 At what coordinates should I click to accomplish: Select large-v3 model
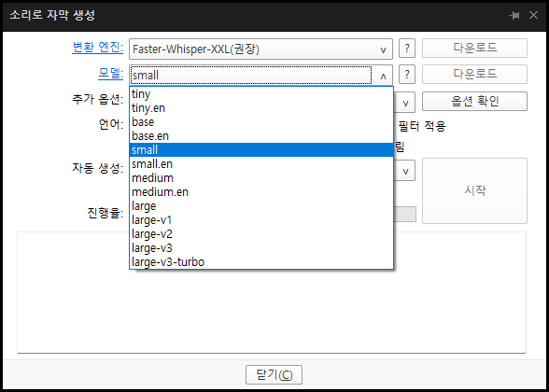click(x=261, y=248)
